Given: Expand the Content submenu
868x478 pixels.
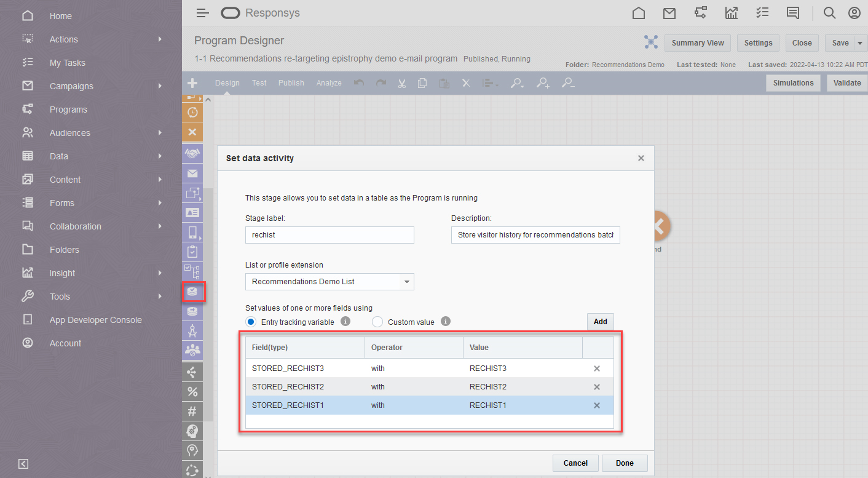Looking at the screenshot, I should pyautogui.click(x=160, y=180).
